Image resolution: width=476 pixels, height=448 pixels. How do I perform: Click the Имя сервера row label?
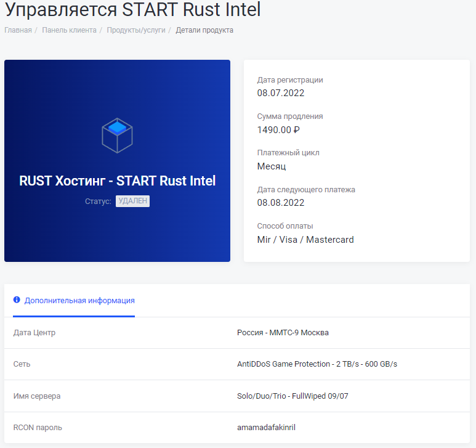pos(37,396)
